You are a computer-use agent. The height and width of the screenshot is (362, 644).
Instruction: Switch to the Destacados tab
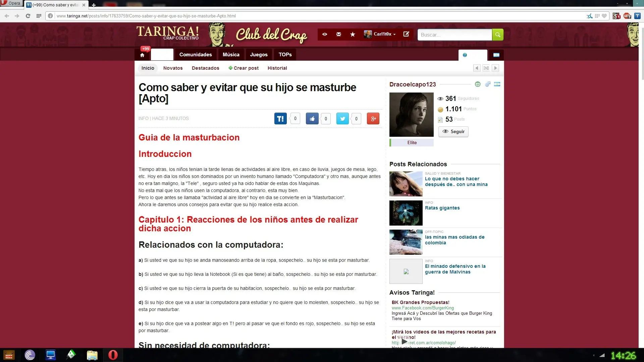tap(205, 68)
